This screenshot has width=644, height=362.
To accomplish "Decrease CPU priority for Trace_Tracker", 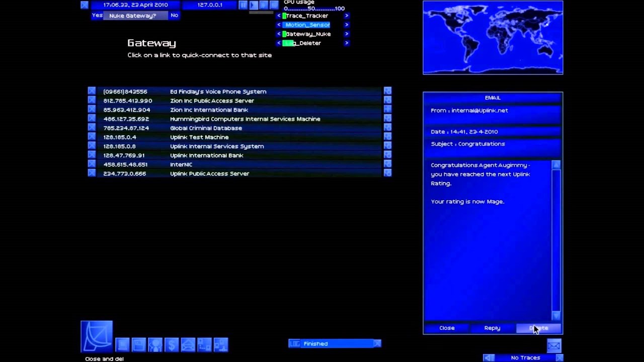I will [x=279, y=16].
